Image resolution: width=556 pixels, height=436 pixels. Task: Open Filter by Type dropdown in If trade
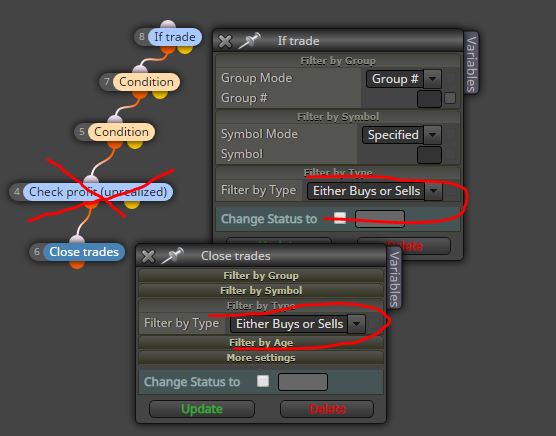coord(374,191)
